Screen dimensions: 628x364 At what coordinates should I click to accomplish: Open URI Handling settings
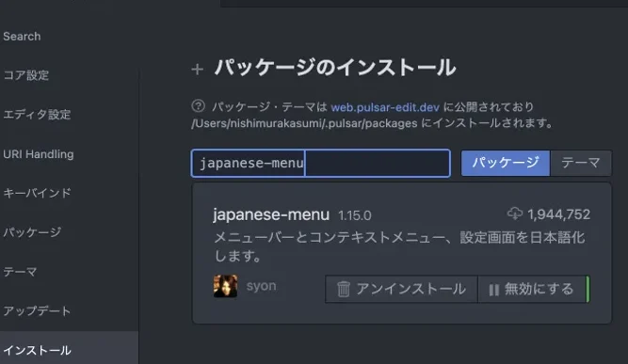(39, 154)
